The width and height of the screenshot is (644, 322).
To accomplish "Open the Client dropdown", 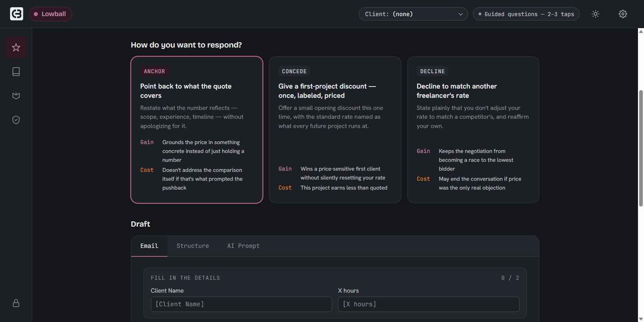I will click(413, 14).
